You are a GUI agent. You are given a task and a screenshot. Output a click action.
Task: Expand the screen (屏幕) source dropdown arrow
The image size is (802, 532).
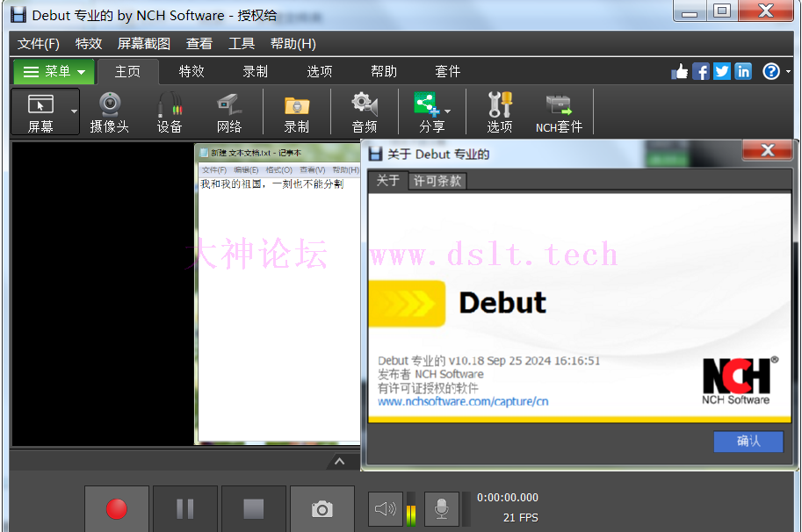click(x=75, y=111)
